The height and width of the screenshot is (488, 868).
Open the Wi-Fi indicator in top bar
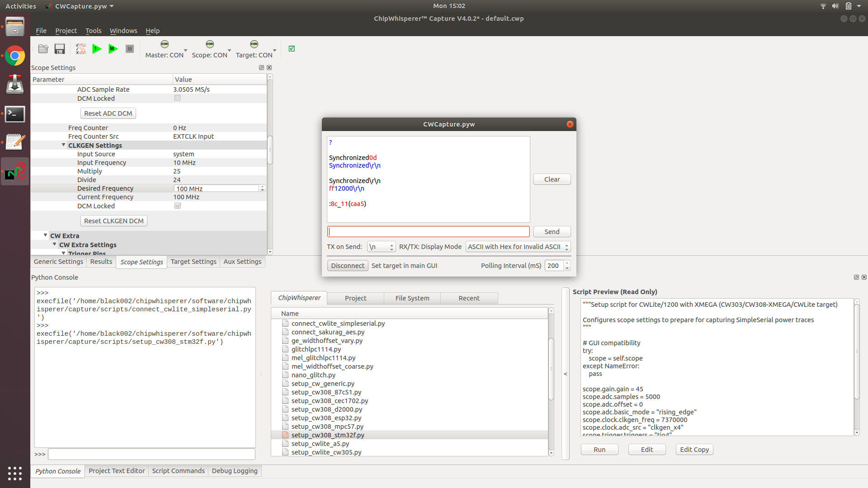point(823,6)
